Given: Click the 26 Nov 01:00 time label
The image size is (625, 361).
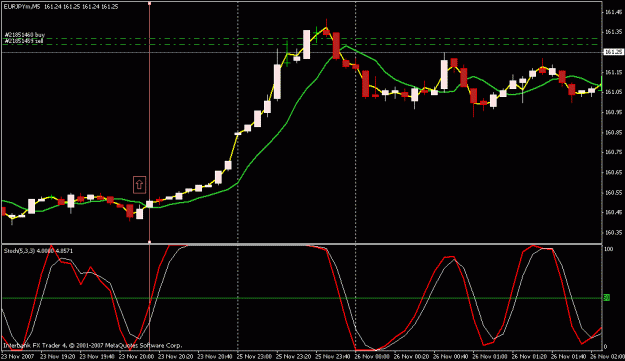Looking at the screenshot, I should click(x=490, y=356).
